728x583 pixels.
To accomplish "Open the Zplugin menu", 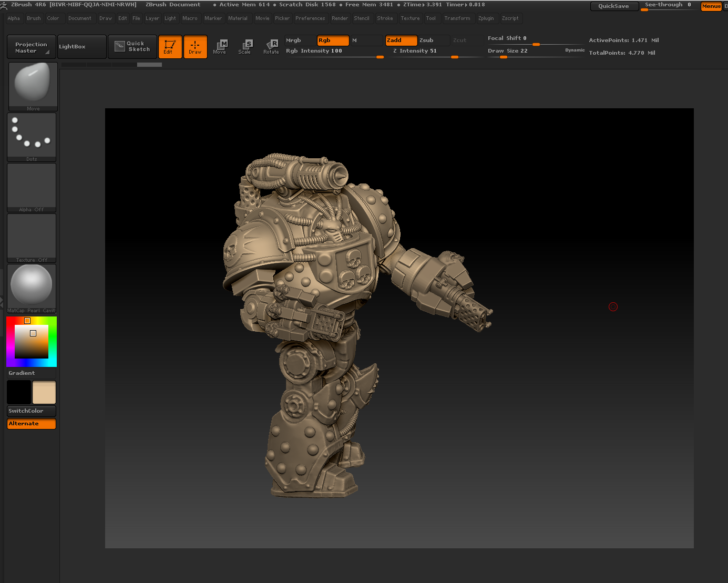I will coord(486,18).
